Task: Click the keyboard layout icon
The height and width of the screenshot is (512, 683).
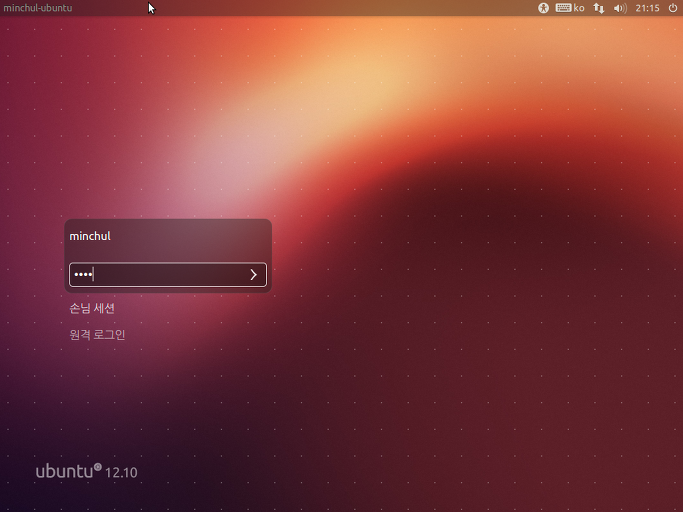Action: (563, 8)
